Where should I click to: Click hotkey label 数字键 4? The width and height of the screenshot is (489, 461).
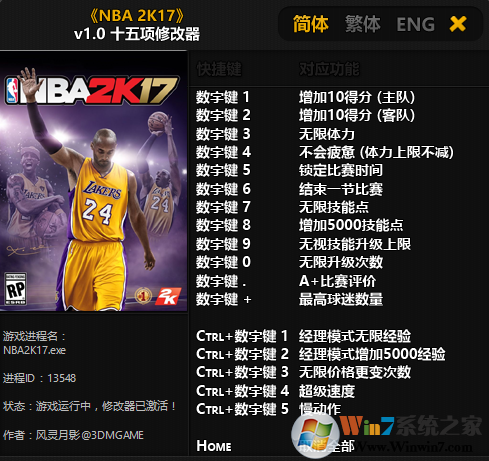click(x=223, y=152)
